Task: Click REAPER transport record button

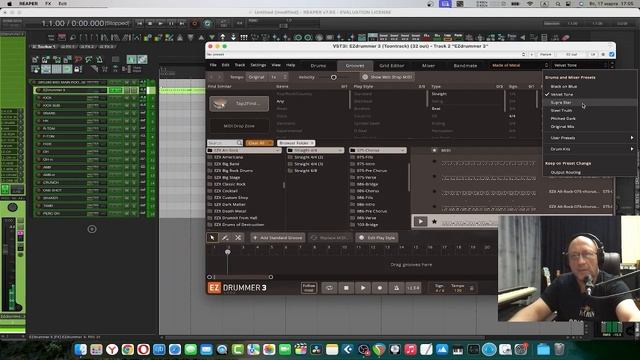Action: click(194, 24)
